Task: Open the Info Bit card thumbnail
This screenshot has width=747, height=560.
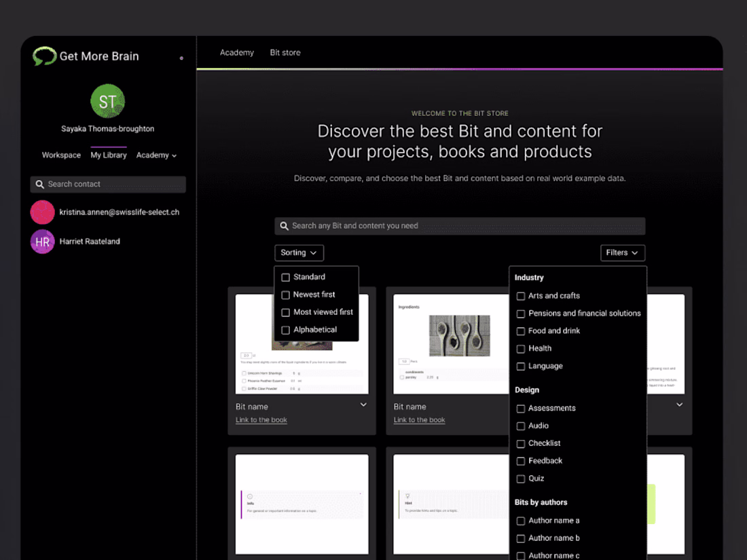Action: coord(302,504)
